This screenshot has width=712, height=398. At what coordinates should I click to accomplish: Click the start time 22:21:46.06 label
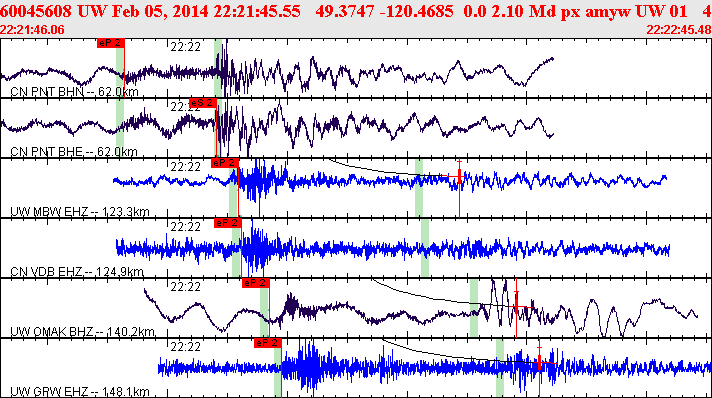(x=32, y=30)
